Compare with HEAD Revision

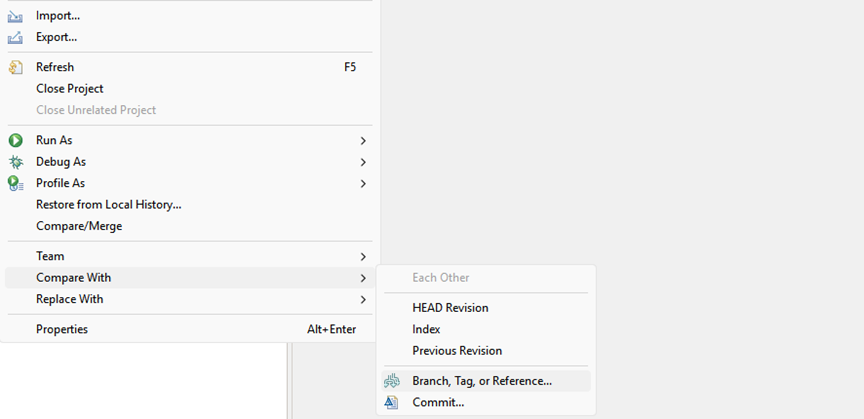[450, 308]
